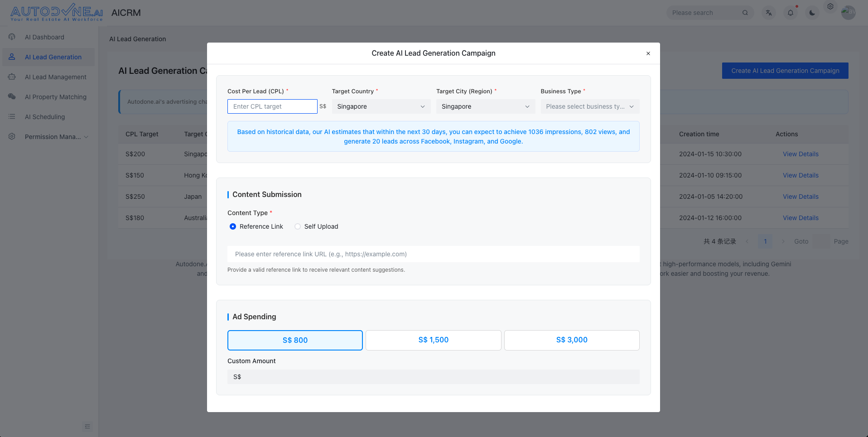Click the search magnifier icon
This screenshot has width=868, height=437.
[745, 13]
